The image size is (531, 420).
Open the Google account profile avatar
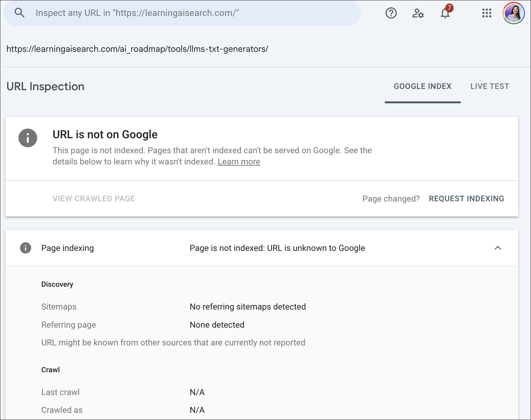[514, 13]
